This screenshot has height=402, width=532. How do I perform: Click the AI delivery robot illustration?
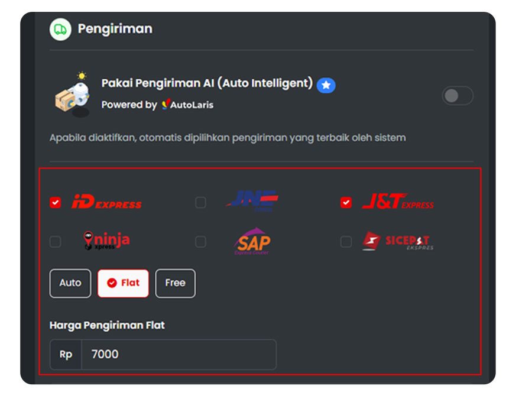[73, 94]
